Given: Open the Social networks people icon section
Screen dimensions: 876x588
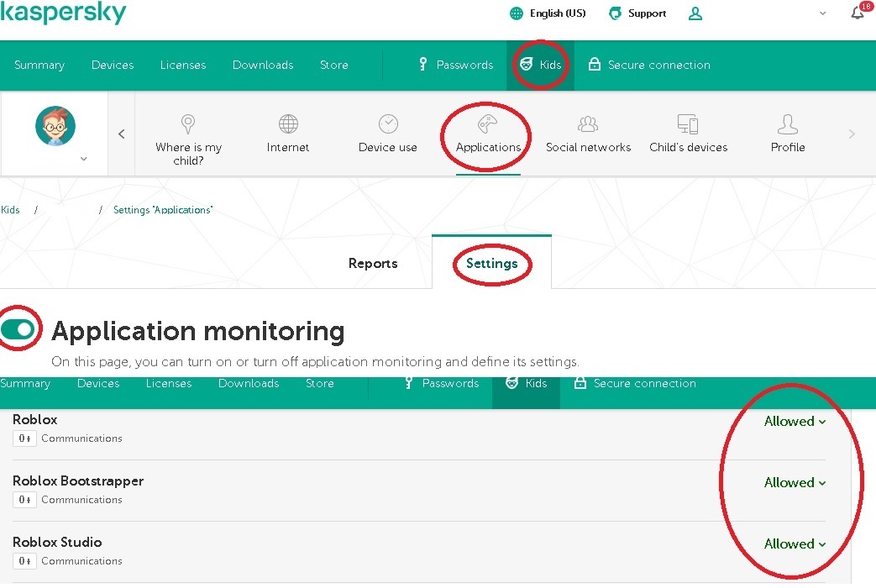Looking at the screenshot, I should pos(588,123).
